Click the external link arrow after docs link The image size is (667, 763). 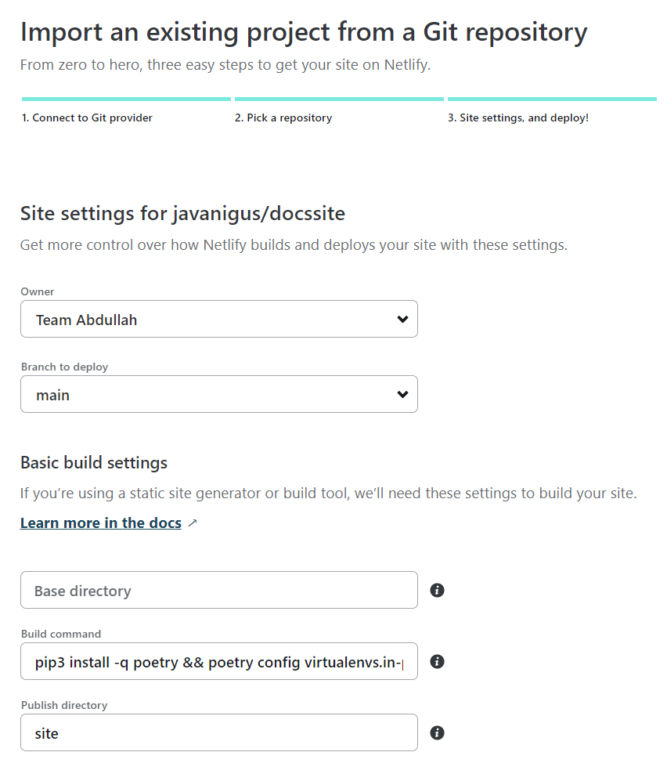(x=193, y=523)
